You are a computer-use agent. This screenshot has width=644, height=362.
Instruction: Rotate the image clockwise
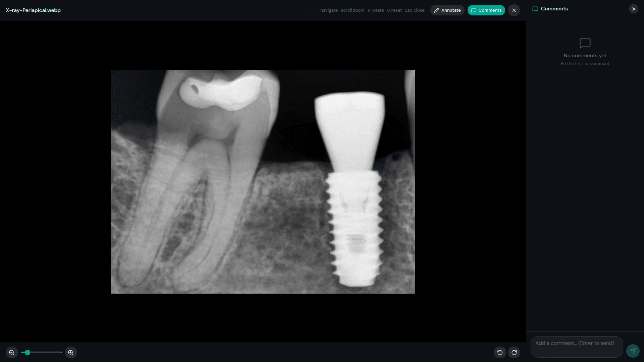(x=514, y=352)
